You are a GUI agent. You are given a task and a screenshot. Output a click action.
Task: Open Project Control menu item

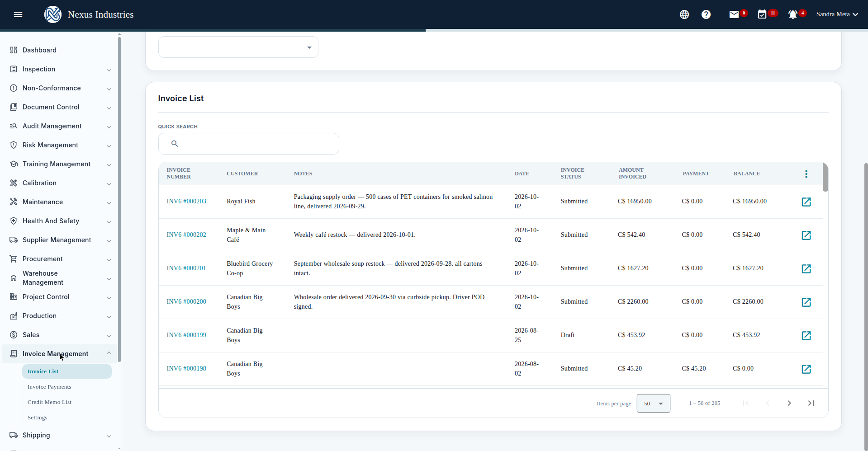point(59,297)
